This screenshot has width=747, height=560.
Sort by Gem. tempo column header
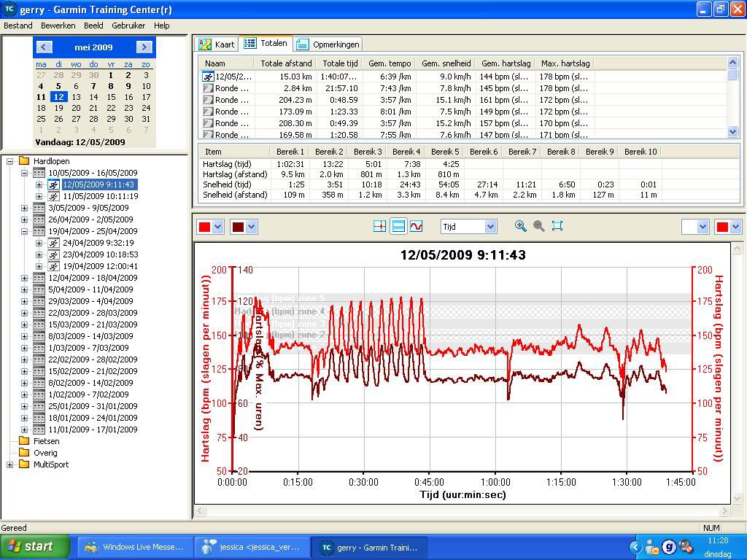390,63
